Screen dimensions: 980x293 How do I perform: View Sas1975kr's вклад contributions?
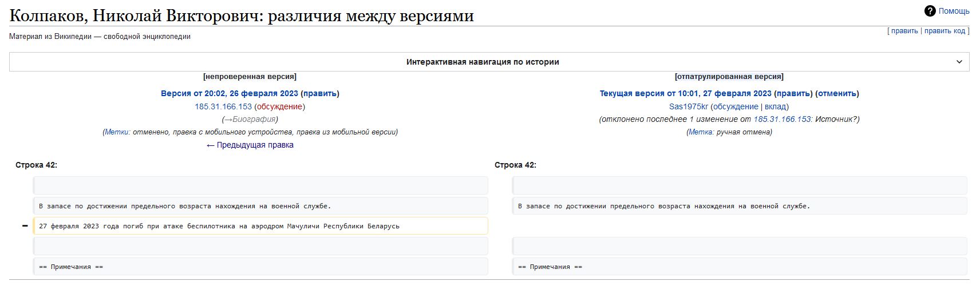[x=775, y=106]
